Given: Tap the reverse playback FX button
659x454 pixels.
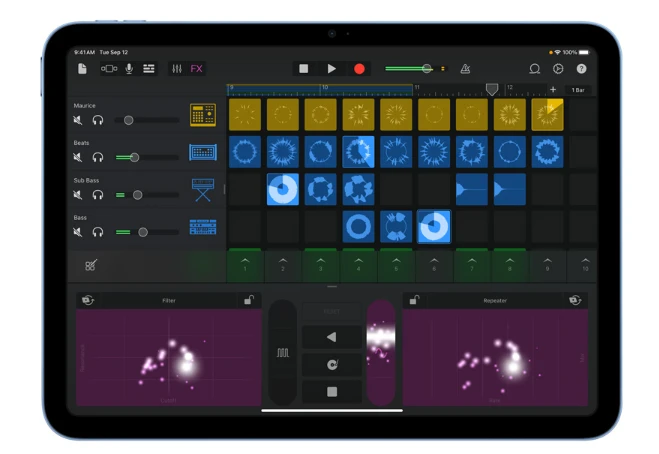Looking at the screenshot, I should pos(331,338).
